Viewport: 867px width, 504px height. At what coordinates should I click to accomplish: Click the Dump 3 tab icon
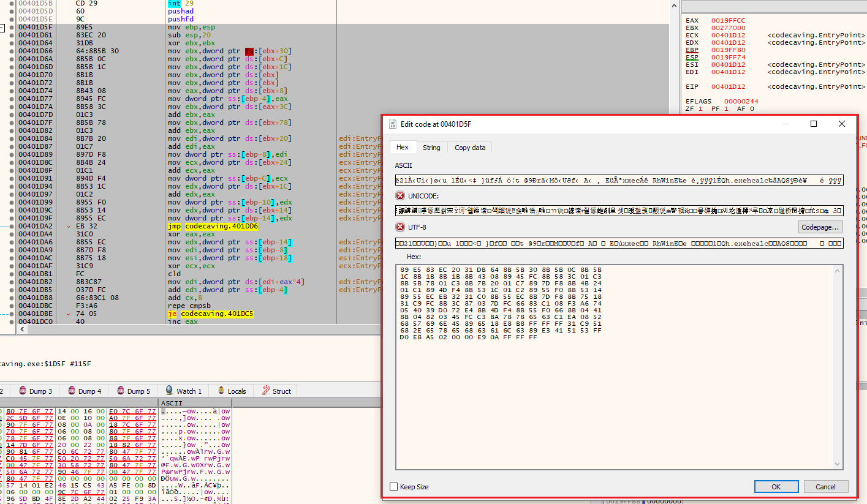tap(23, 391)
